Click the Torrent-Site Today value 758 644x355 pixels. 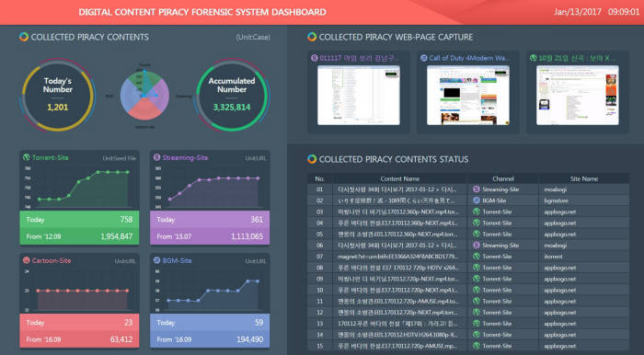pos(126,220)
